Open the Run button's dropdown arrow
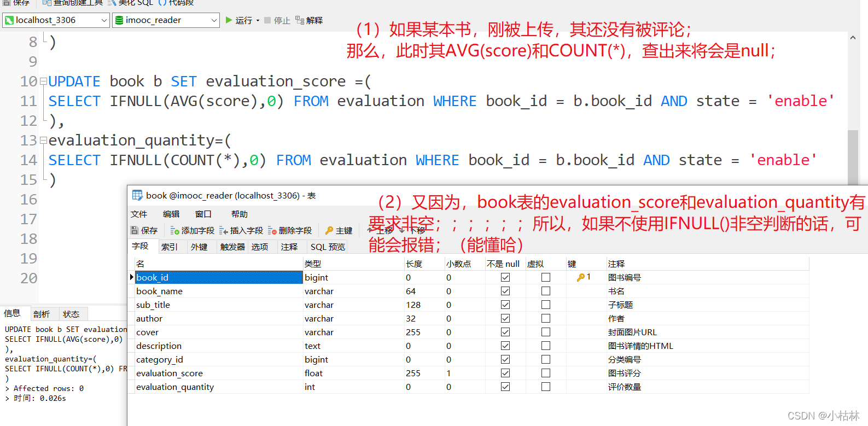This screenshot has width=868, height=426. (x=258, y=21)
